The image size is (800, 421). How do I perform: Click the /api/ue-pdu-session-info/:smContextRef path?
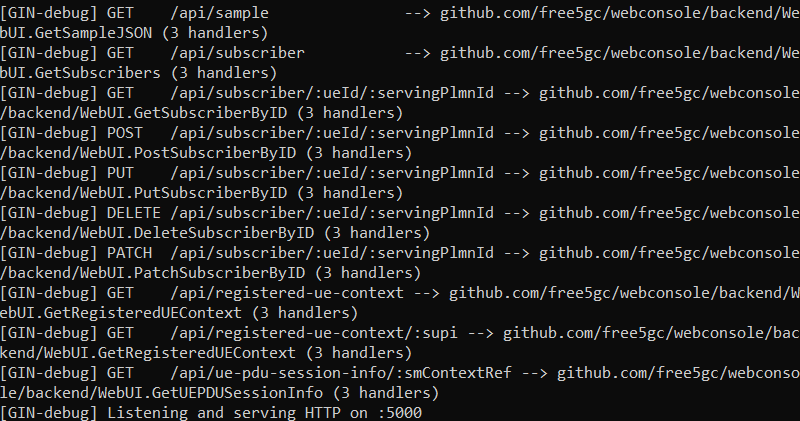(x=341, y=373)
